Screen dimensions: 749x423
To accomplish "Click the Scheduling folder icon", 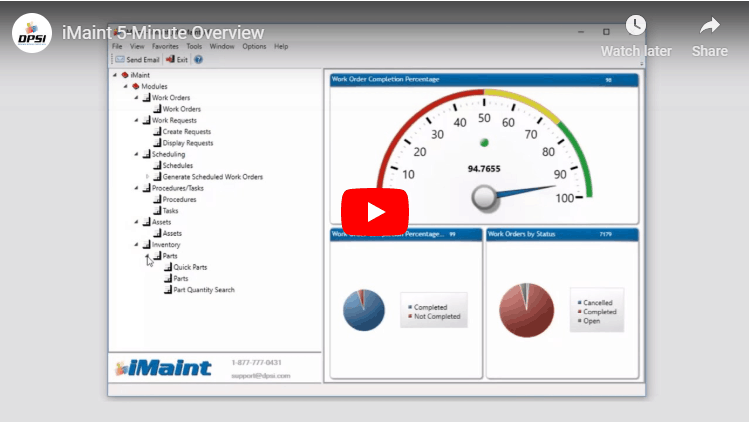I will [x=147, y=154].
